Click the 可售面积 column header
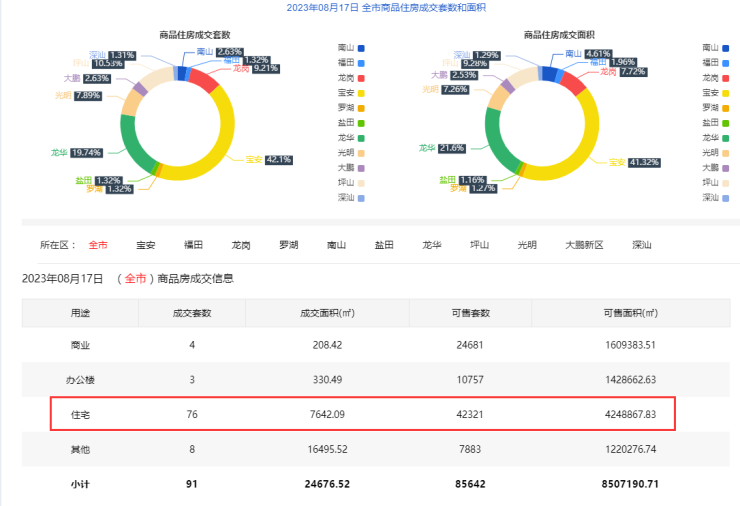This screenshot has height=506, width=740. pos(630,313)
